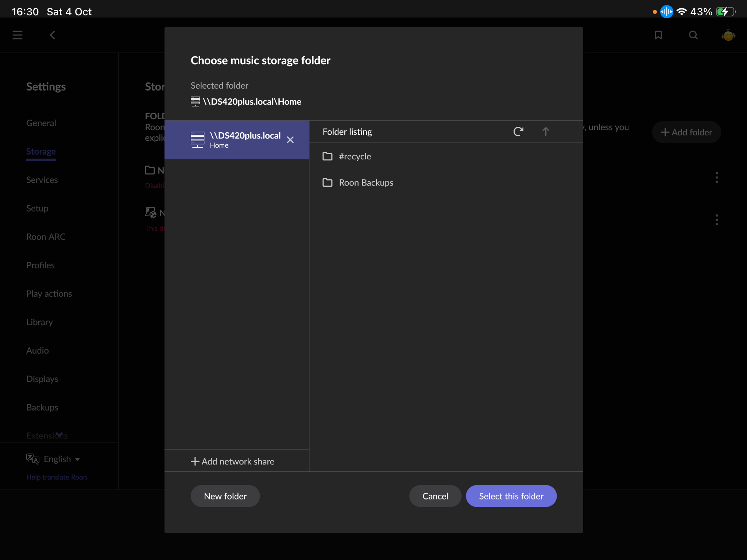747x560 pixels.
Task: Open bookmarks icon in top bar
Action: [658, 35]
